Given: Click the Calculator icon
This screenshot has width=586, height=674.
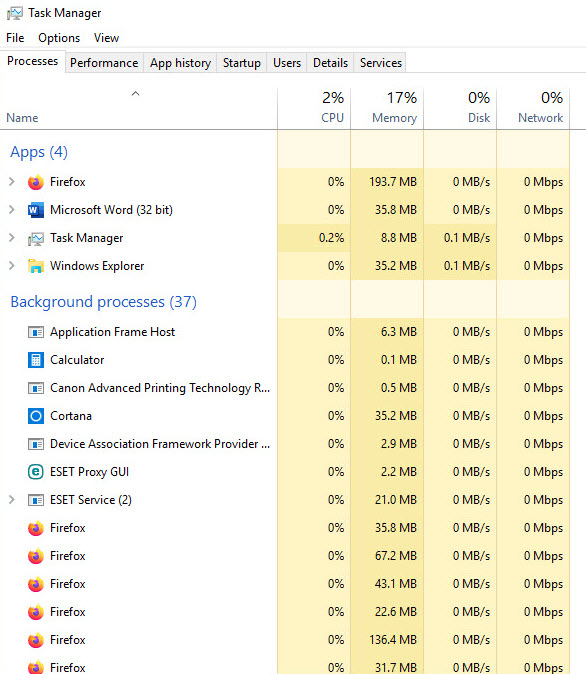Looking at the screenshot, I should (36, 360).
